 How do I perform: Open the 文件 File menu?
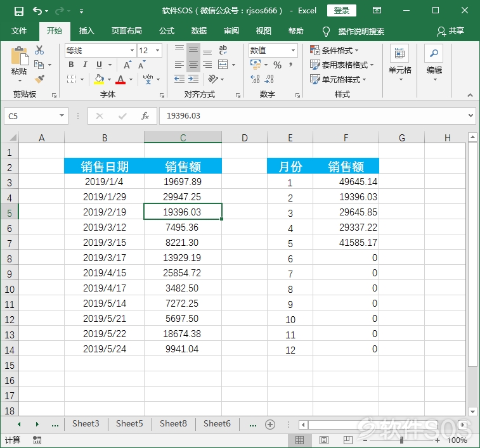pos(18,31)
